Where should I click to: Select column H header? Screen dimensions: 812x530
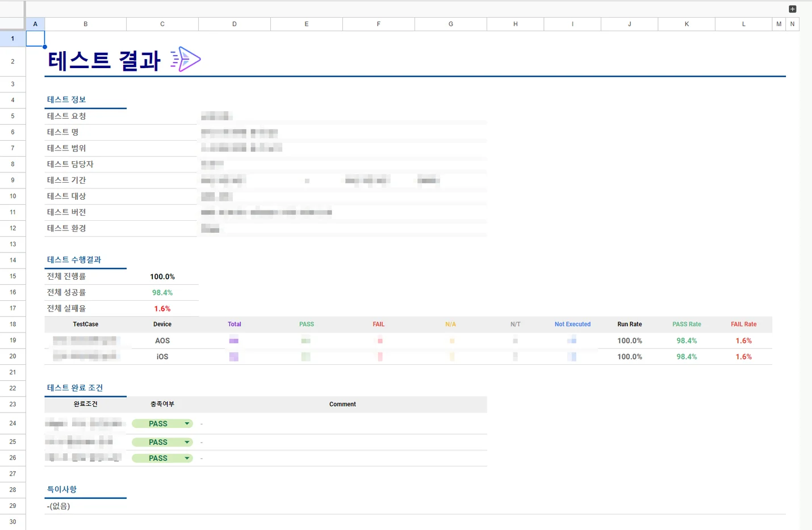tap(516, 24)
